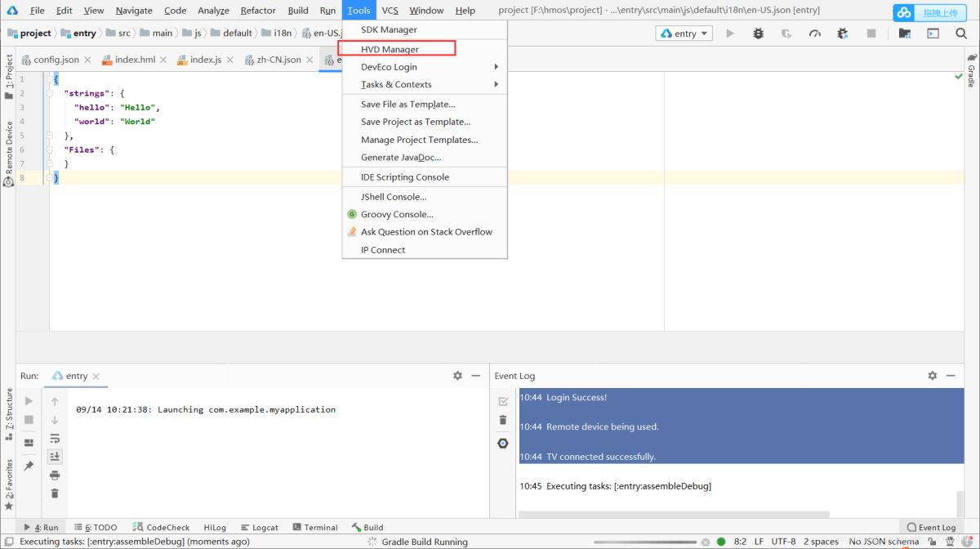Clear the Event Log with trash icon
The image size is (980, 549).
coord(503,420)
